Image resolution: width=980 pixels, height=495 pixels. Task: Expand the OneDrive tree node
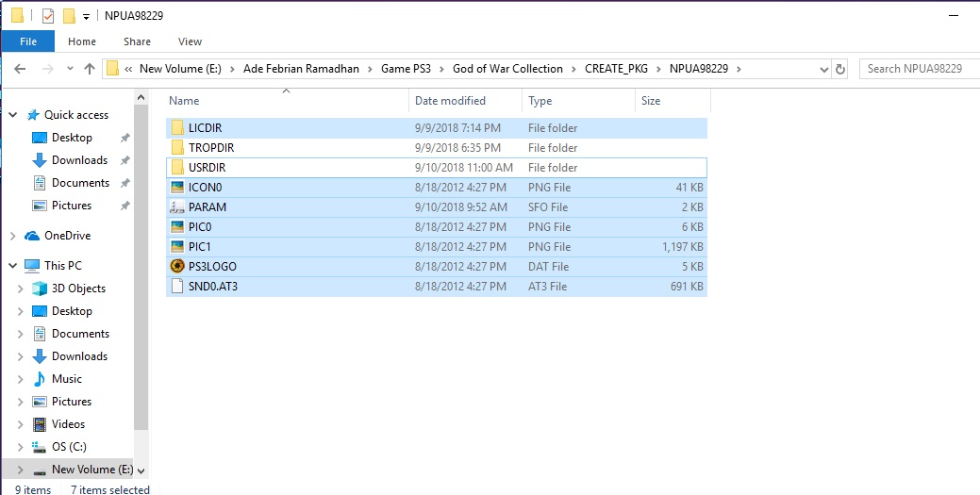pyautogui.click(x=13, y=236)
